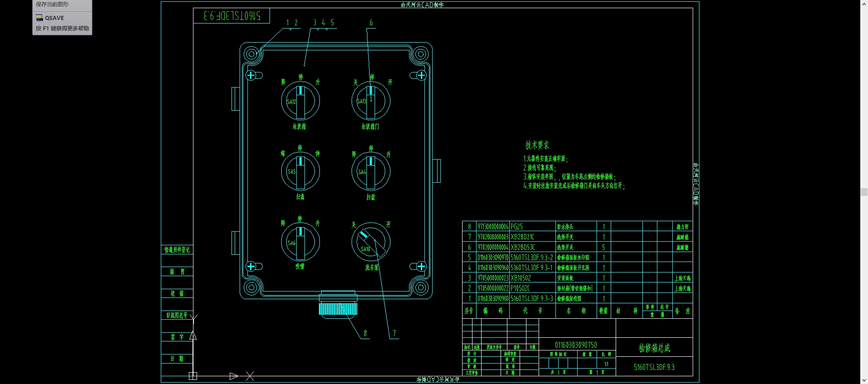Viewport: 868px width, 384px height.
Task: Click balloon leader number 7
Action: [394, 333]
